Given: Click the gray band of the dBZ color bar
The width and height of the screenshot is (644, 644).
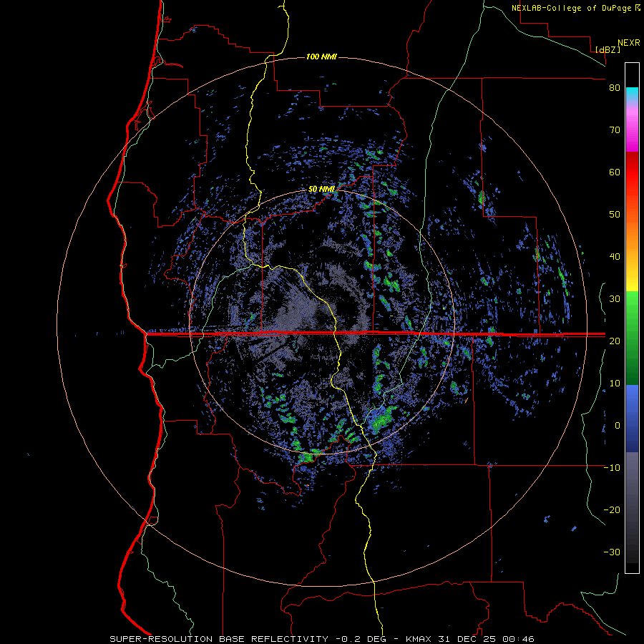Looking at the screenshot, I should pyautogui.click(x=632, y=507).
